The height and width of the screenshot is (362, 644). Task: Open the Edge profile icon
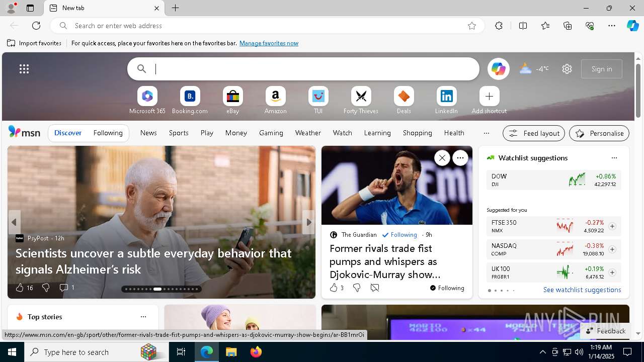pos(11,8)
